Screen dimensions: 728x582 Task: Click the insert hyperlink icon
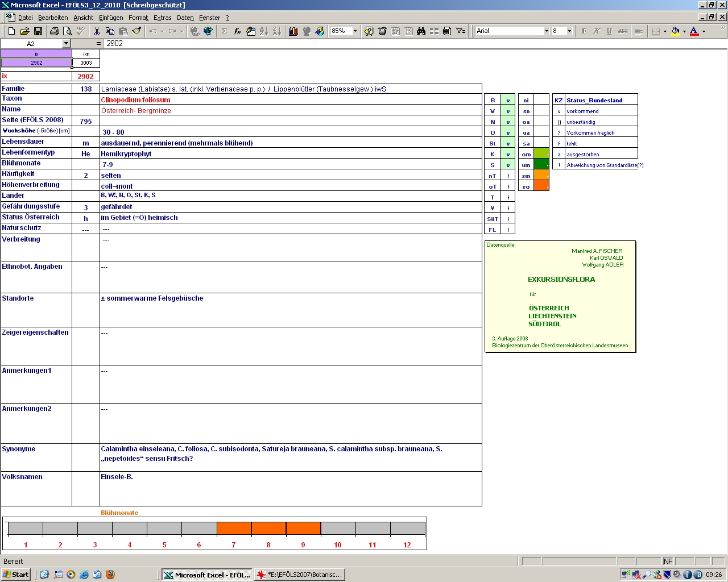[x=195, y=31]
